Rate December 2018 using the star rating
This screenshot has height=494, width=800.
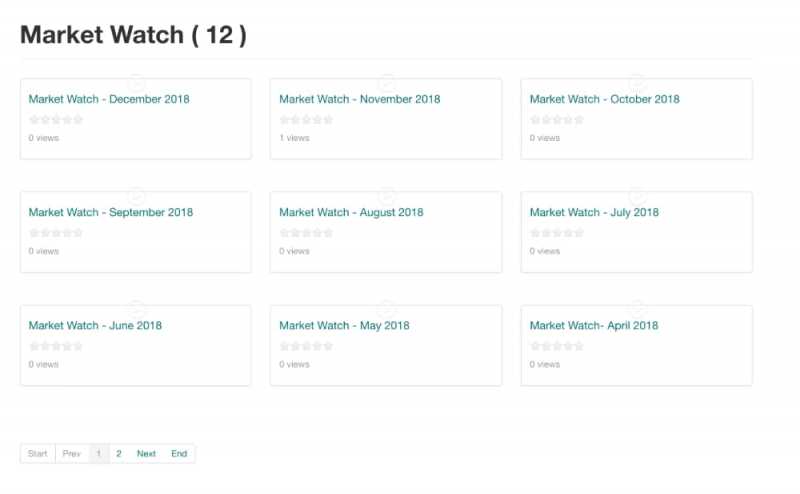pos(56,120)
